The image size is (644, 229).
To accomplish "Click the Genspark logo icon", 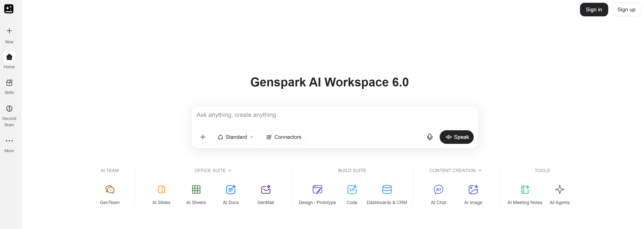I will click(x=9, y=9).
